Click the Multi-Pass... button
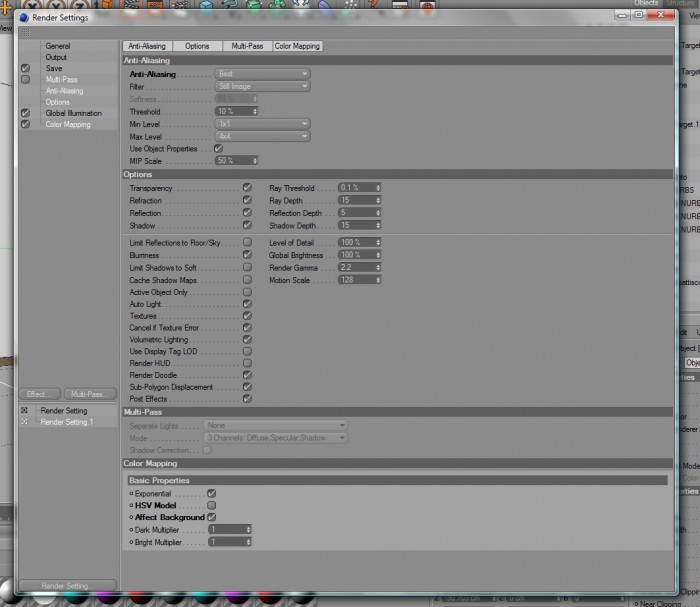This screenshot has width=700, height=607. point(90,394)
